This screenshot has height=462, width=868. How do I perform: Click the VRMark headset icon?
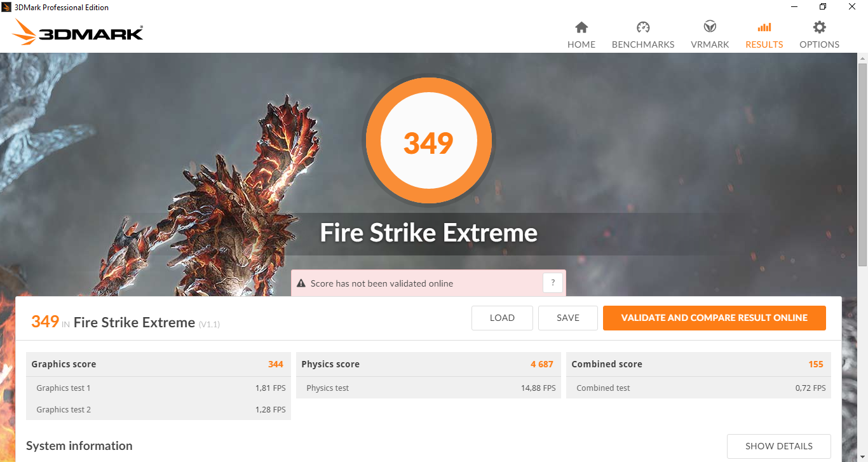(x=710, y=27)
